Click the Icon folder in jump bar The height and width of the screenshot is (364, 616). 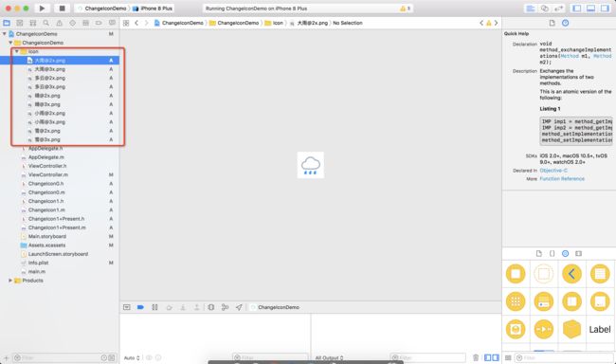(274, 23)
